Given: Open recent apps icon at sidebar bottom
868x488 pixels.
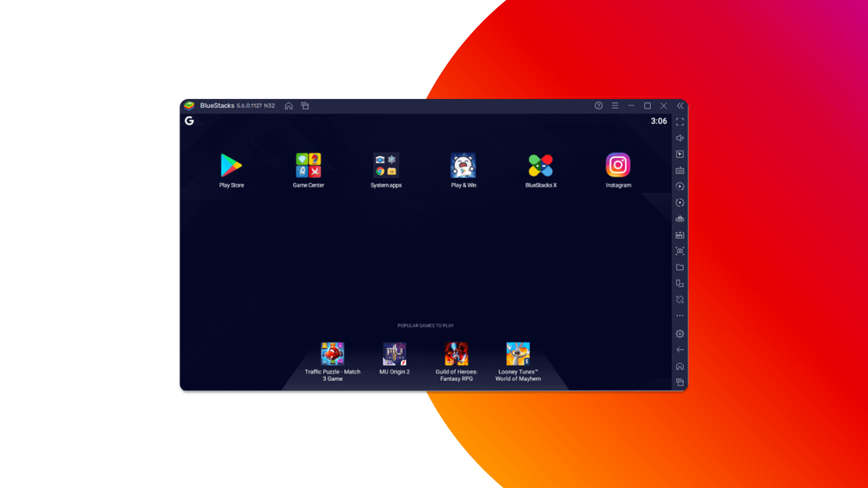Looking at the screenshot, I should click(x=680, y=382).
